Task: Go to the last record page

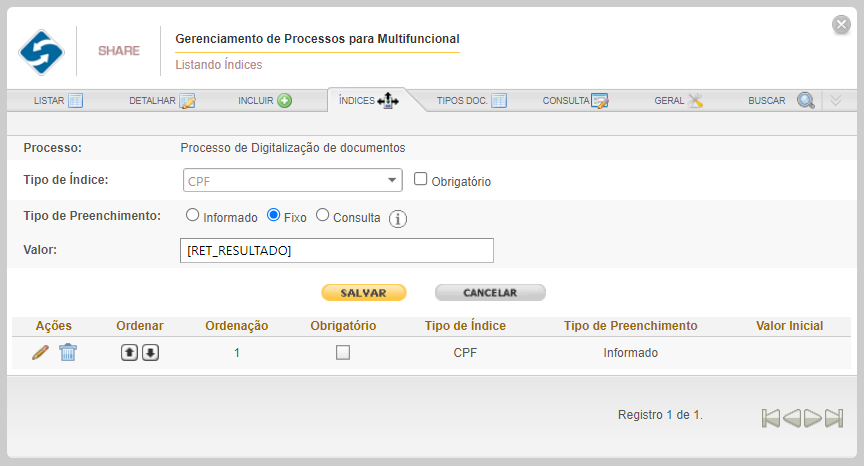Action: [x=834, y=418]
